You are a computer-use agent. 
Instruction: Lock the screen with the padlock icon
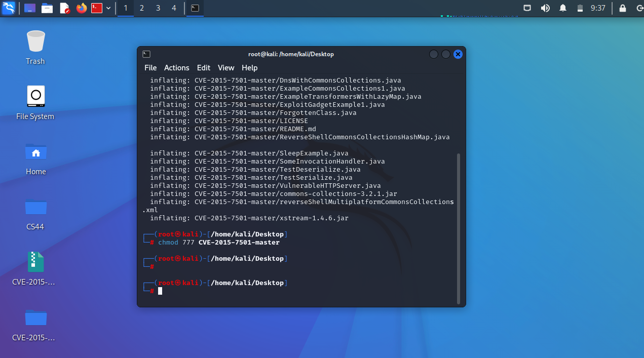coord(623,8)
